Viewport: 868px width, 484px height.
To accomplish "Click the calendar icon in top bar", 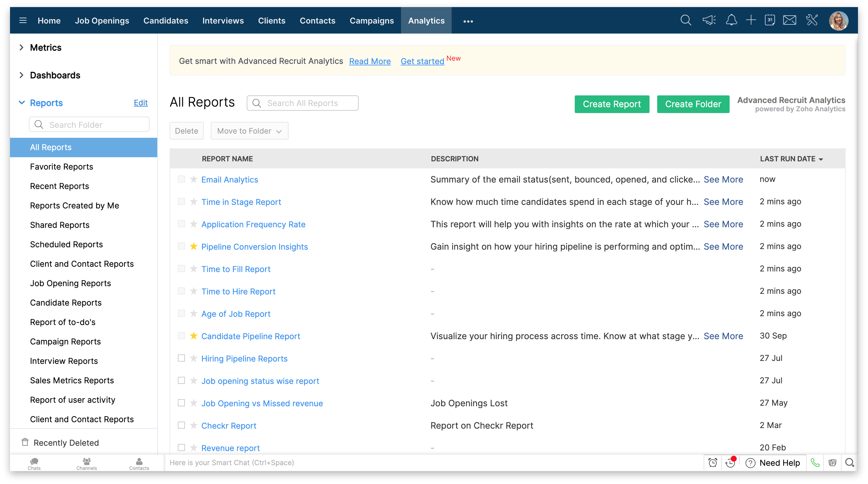I will 770,20.
